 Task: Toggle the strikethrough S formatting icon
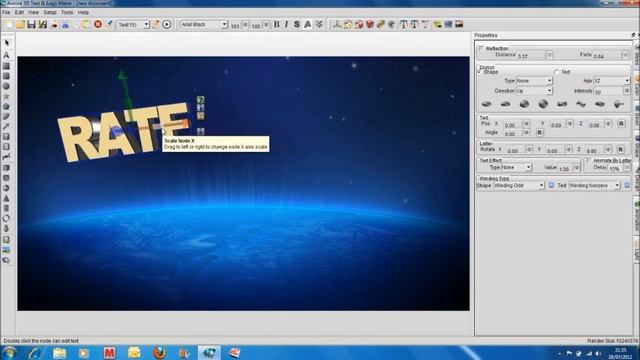coord(297,24)
